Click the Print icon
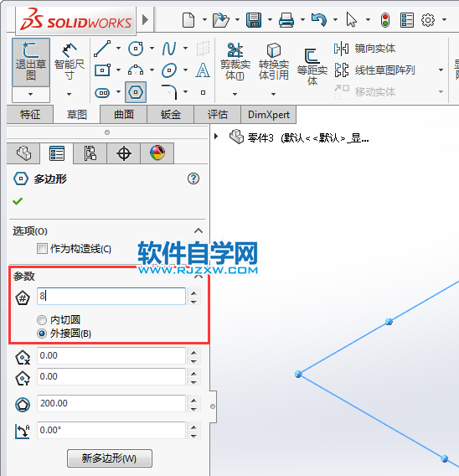459x476 pixels. pyautogui.click(x=286, y=20)
